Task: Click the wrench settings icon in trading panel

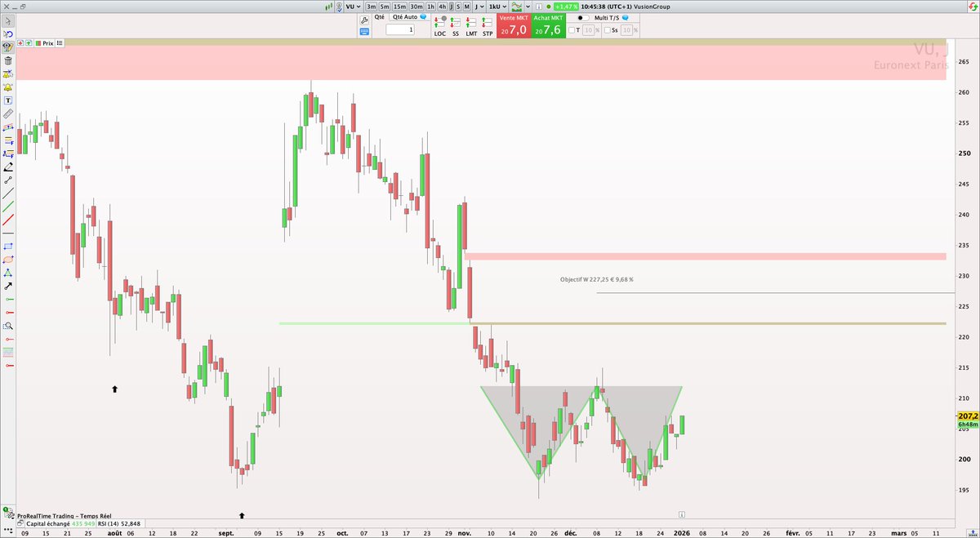Action: [364, 20]
